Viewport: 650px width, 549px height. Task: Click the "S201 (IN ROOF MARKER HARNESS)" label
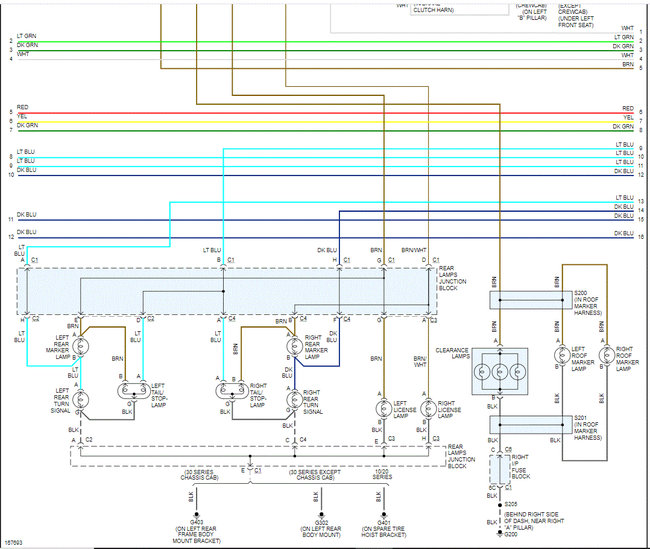click(x=587, y=428)
